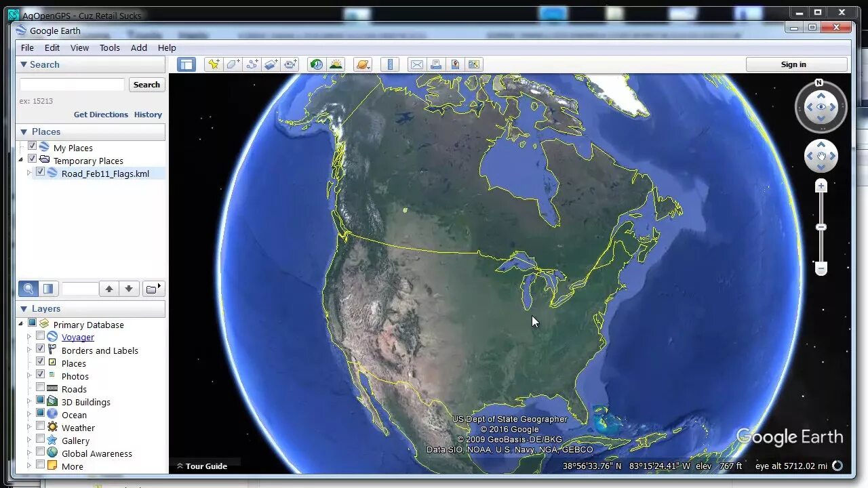The image size is (868, 488).
Task: Click the zoom slider handle
Action: (821, 226)
